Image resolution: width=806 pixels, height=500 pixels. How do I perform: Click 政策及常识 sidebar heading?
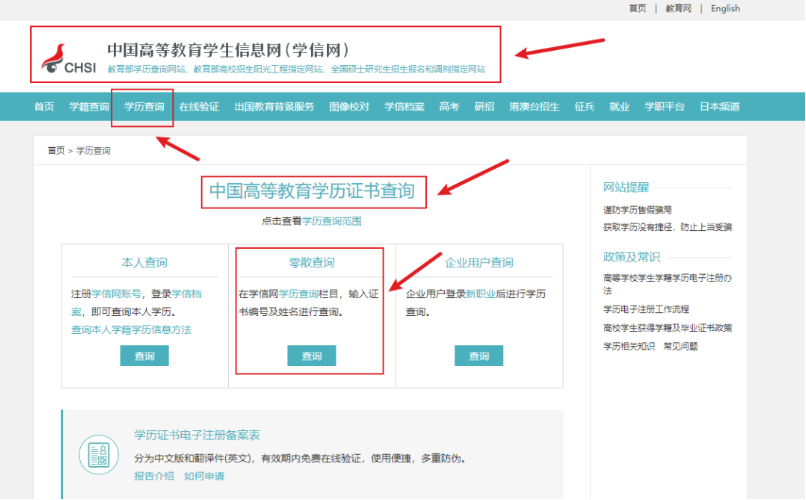tap(632, 256)
